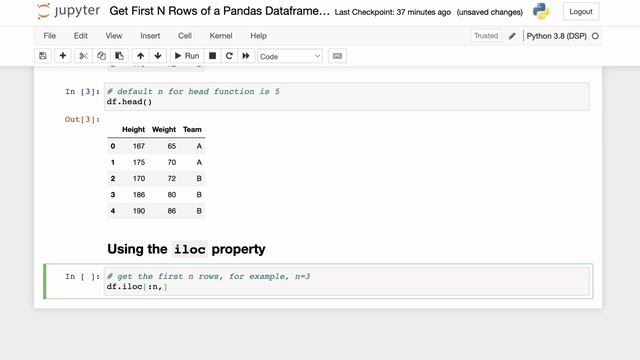Click the Weight value 72

pyautogui.click(x=172, y=179)
